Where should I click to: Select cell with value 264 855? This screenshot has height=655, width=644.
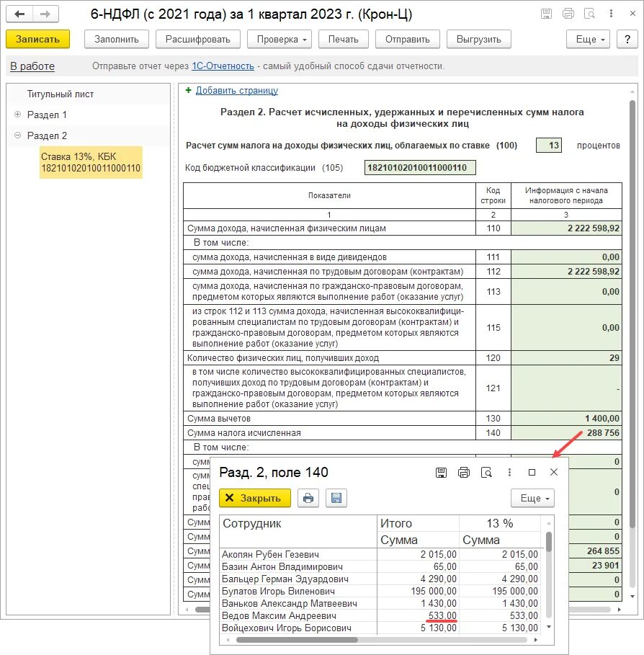coord(595,551)
